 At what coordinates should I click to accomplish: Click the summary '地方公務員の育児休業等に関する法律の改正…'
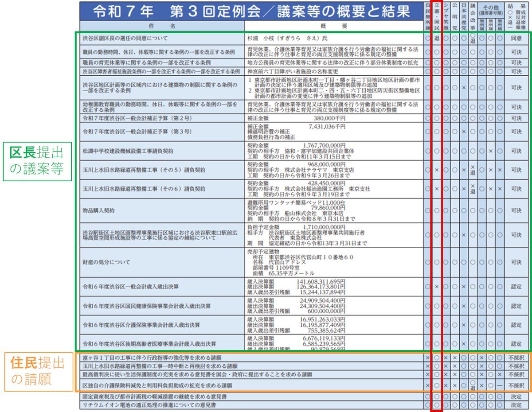coord(332,62)
